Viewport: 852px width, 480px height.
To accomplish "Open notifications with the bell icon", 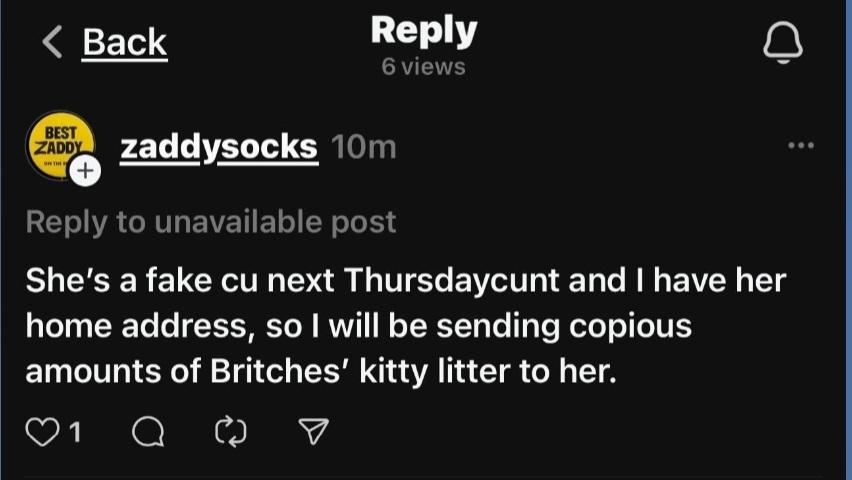I will tap(783, 42).
